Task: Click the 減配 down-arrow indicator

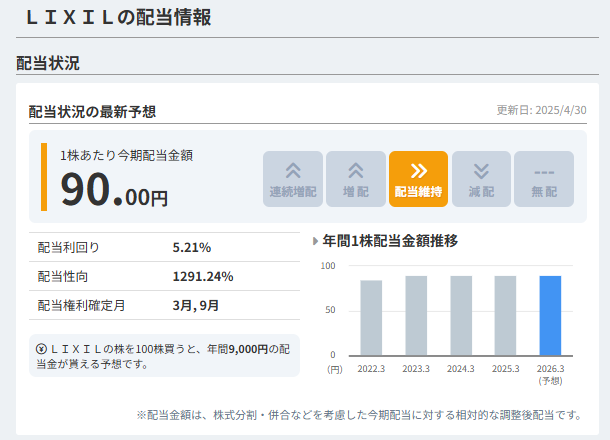Action: [x=481, y=179]
